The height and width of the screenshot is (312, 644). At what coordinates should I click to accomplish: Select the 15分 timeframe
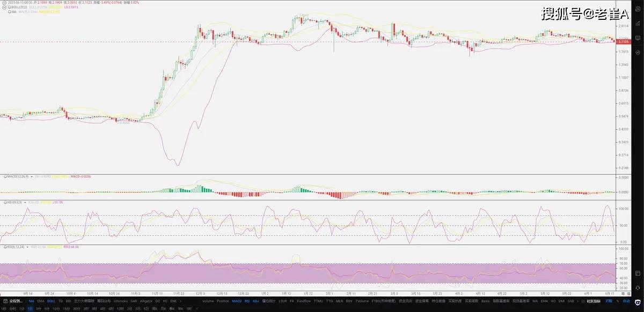65,308
